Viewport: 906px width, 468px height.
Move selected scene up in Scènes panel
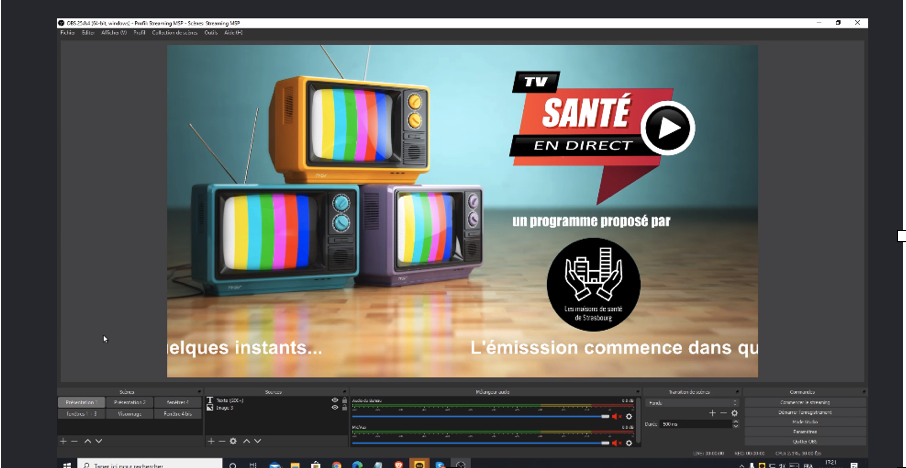tap(88, 441)
